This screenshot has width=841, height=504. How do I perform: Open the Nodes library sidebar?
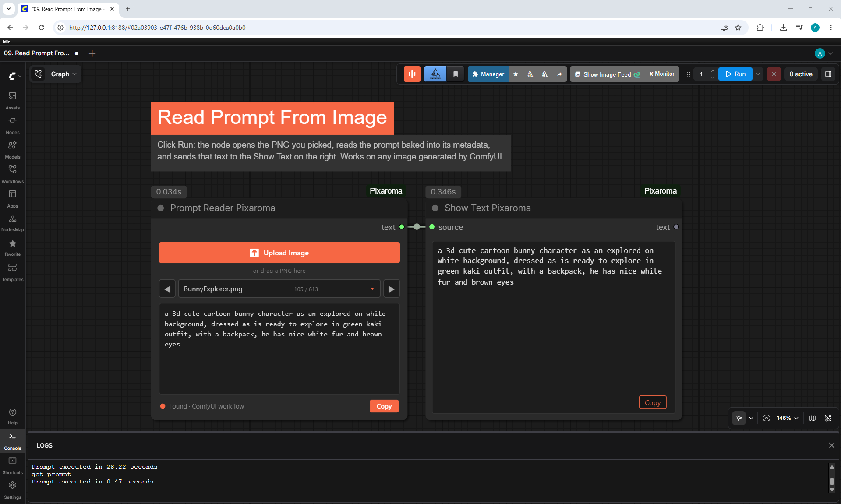pos(12,125)
